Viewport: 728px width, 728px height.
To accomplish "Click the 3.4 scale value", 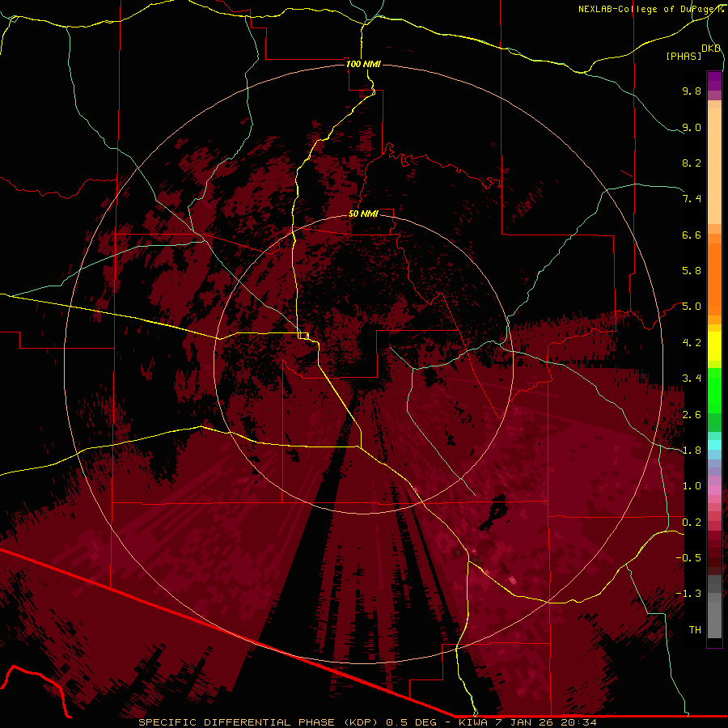I will [692, 379].
